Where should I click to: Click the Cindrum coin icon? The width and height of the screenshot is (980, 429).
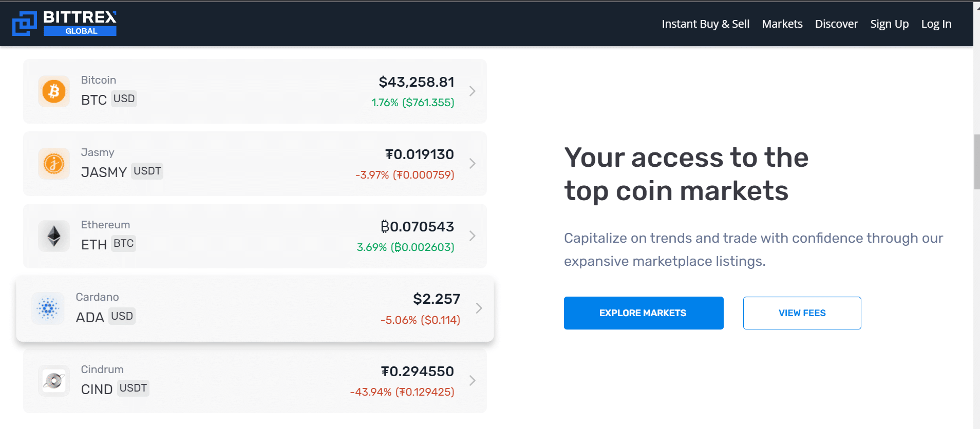[54, 381]
